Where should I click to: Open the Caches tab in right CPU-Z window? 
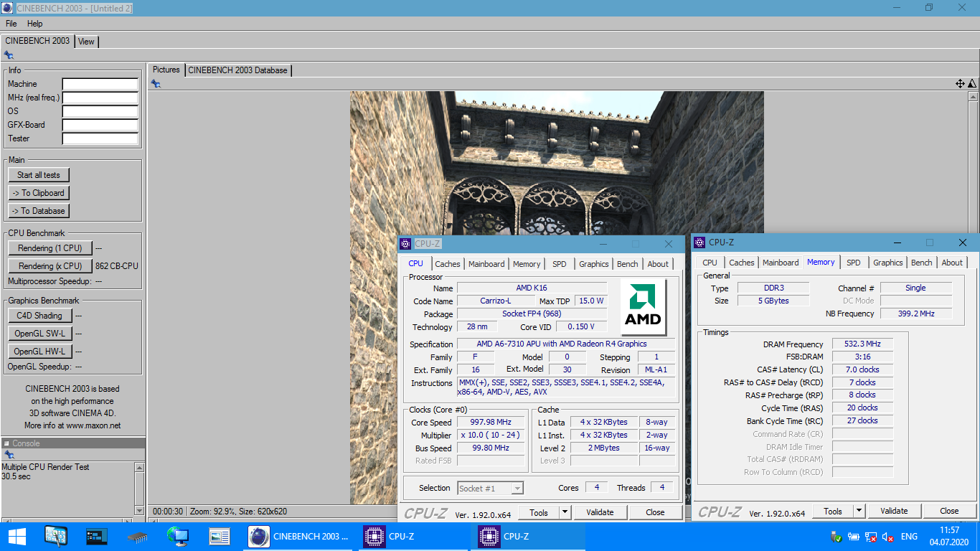click(x=742, y=263)
